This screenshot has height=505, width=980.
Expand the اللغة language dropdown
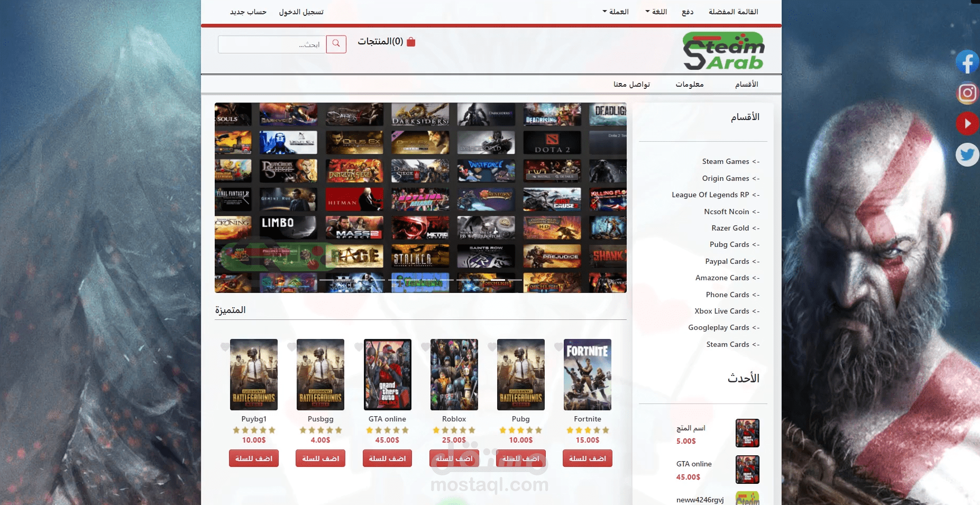(656, 11)
